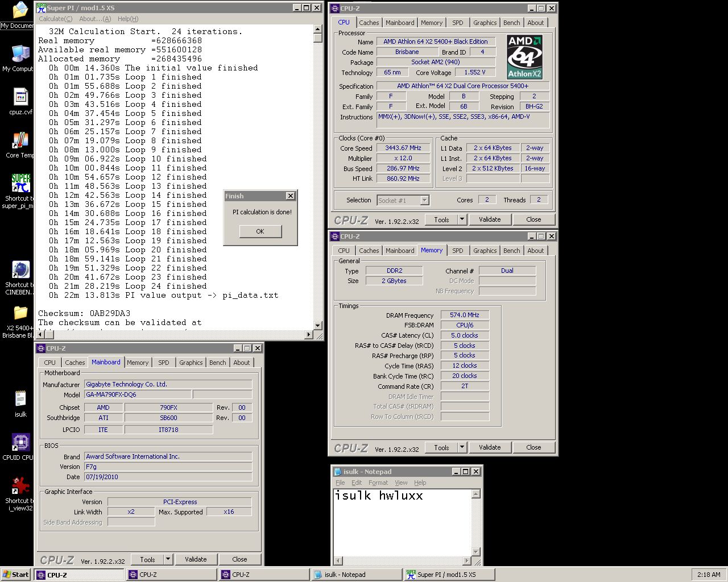
Task: Open Help menu in Super PI
Action: [128, 19]
